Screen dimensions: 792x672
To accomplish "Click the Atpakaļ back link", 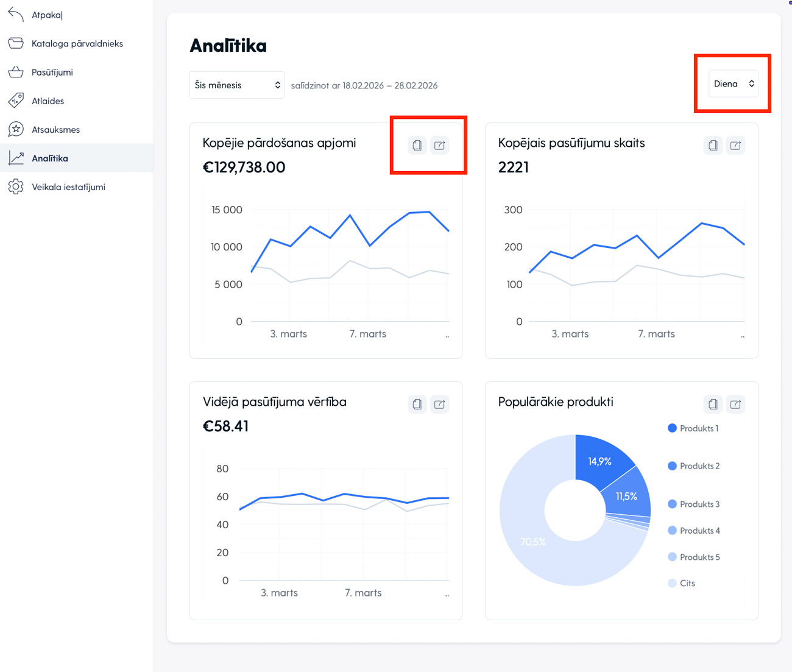I will click(46, 15).
